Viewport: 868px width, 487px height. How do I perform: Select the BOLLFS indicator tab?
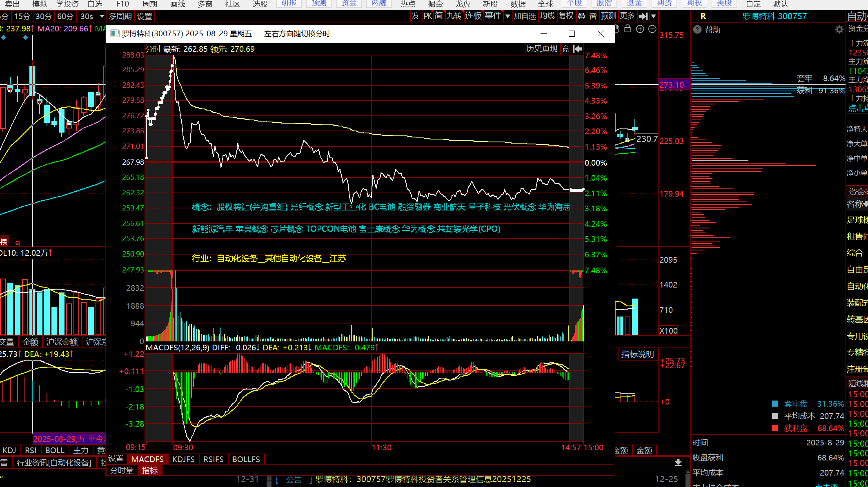tap(246, 459)
